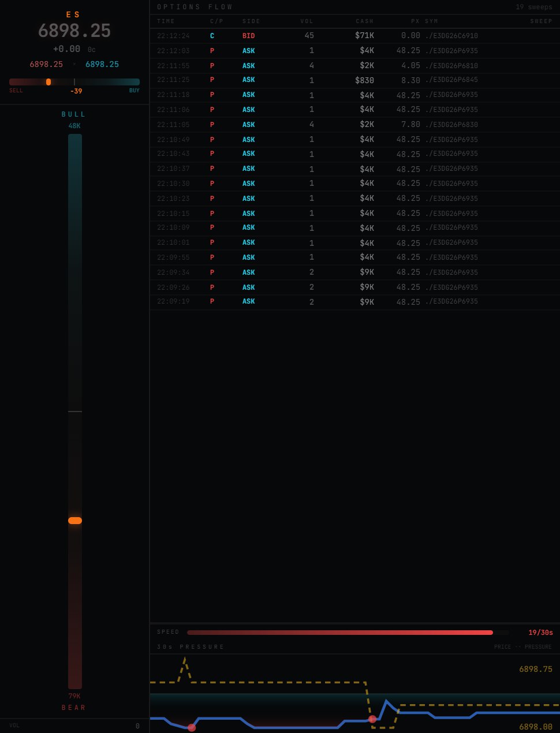Sort the flow table by TIME column
Viewport: 560px width, 733px height.
[166, 21]
